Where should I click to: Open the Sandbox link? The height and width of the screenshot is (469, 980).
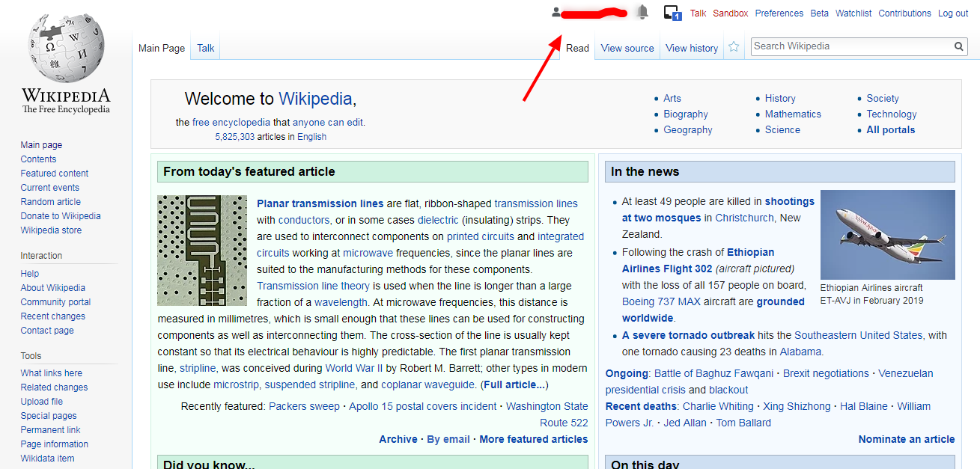(x=731, y=13)
